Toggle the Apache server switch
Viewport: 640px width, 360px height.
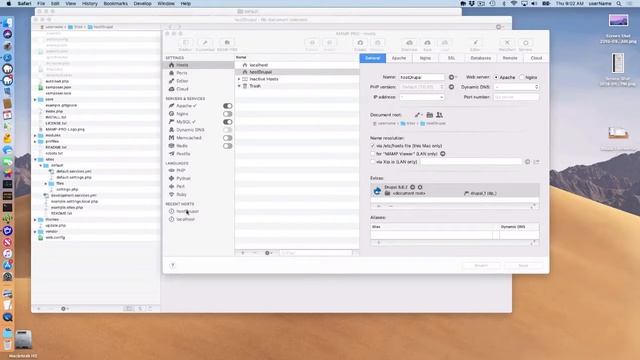[x=227, y=106]
